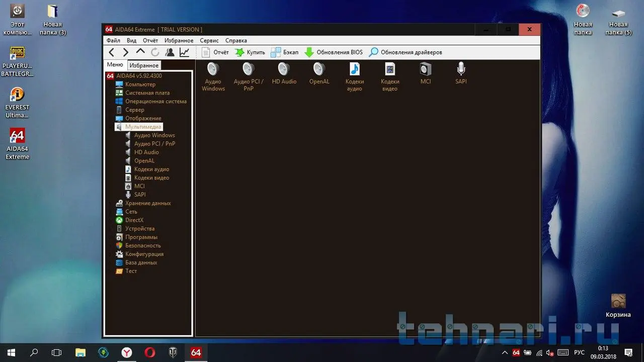Show hidden system tray icons
This screenshot has height=362, width=644.
tap(505, 352)
